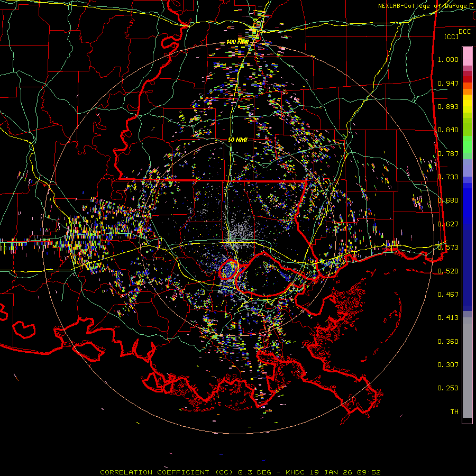This screenshot has width=476, height=476.
Task: Select the 0.413 scale value
Action: point(448,318)
